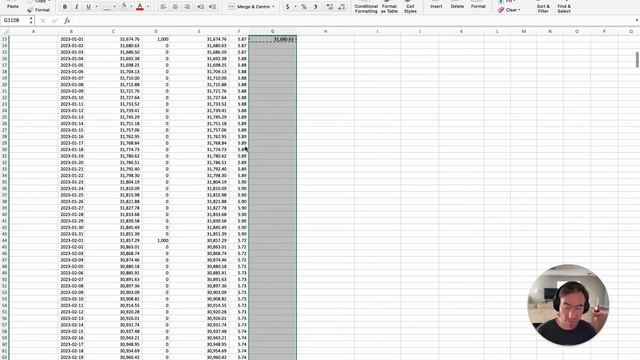640x360 pixels.
Task: Open the underline style dropdown arrow
Action: point(96,7)
